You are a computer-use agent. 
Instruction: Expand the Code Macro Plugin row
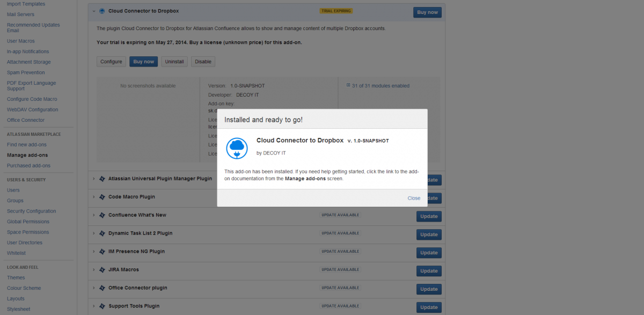(x=93, y=197)
